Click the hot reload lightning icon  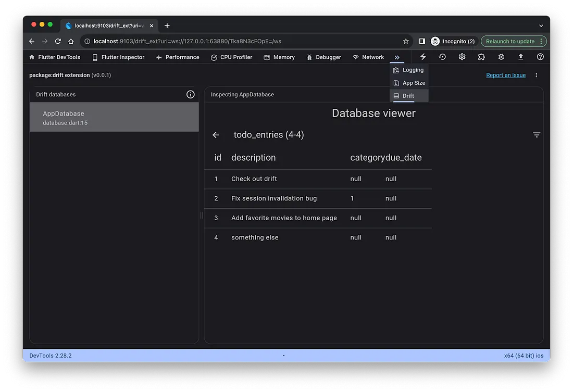423,57
